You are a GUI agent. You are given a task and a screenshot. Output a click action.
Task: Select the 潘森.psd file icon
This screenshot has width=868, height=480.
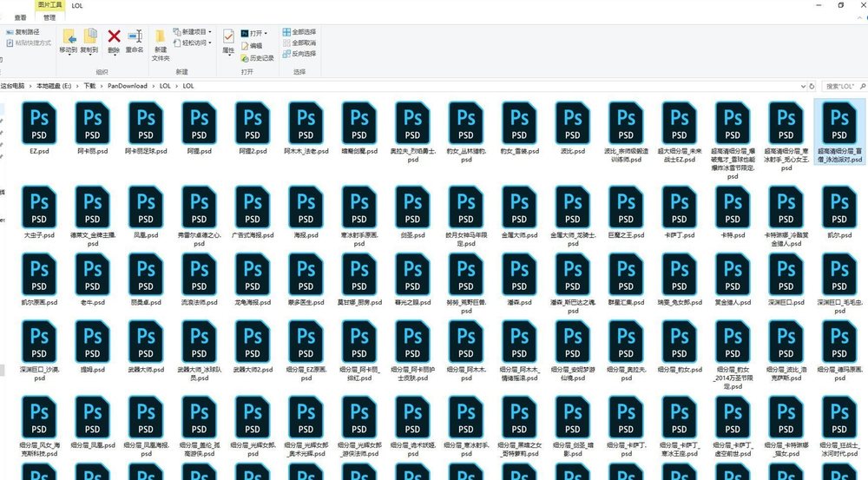coord(519,275)
